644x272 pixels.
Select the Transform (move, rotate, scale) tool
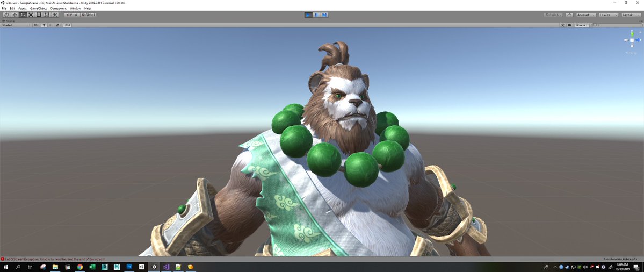click(46, 15)
